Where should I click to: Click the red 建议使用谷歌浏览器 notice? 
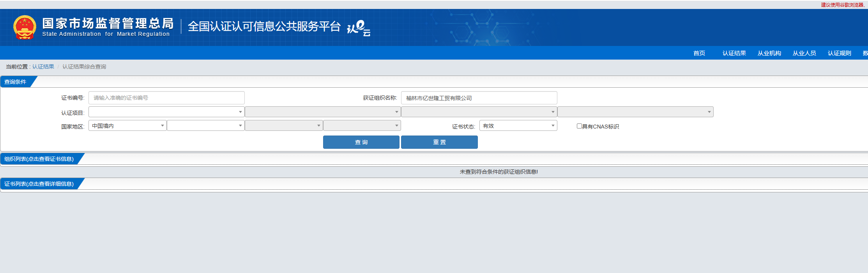point(844,5)
